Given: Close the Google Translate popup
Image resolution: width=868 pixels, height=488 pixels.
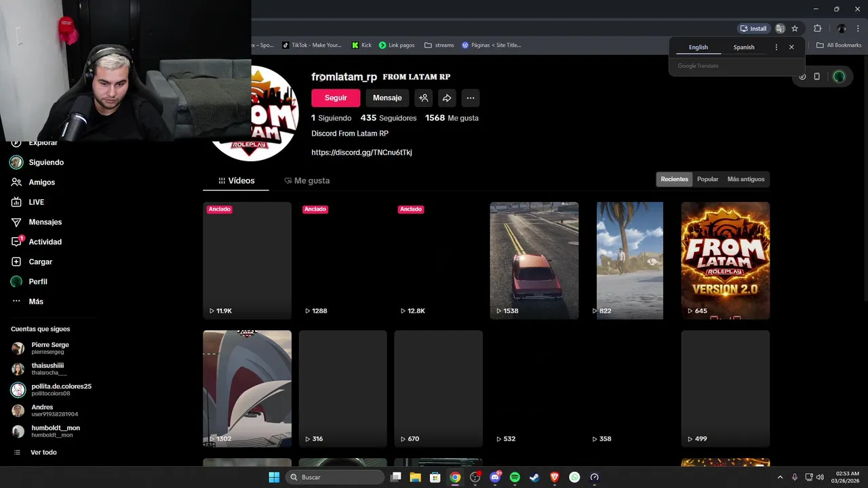Looking at the screenshot, I should 791,47.
